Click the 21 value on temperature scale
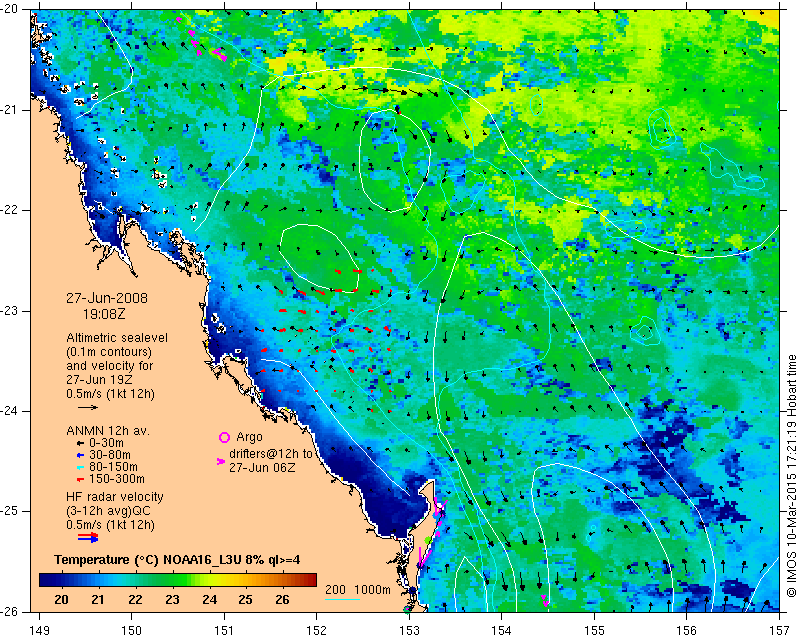 (x=98, y=600)
